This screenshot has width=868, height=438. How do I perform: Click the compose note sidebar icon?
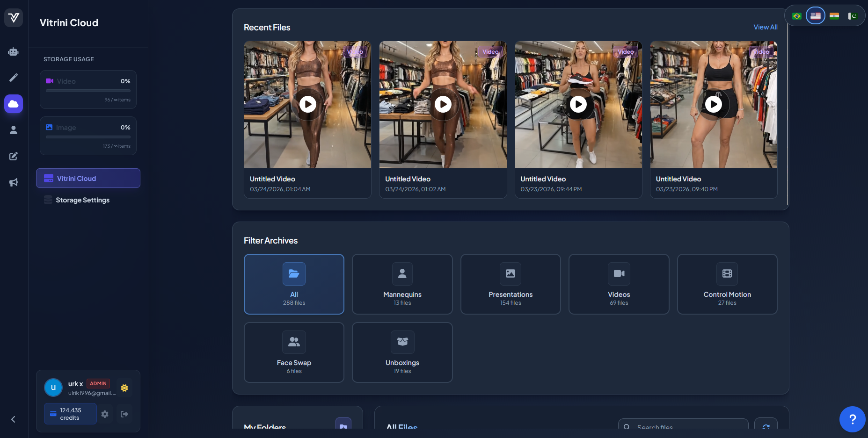click(x=14, y=156)
